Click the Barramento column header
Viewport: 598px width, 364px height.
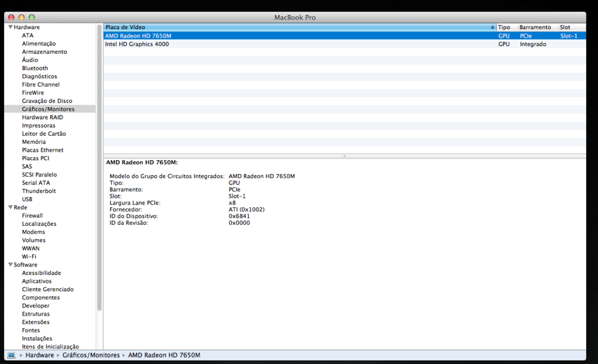click(x=536, y=27)
